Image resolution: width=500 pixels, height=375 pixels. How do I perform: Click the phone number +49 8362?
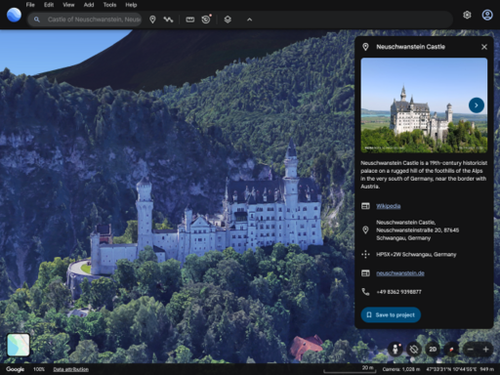[399, 292]
